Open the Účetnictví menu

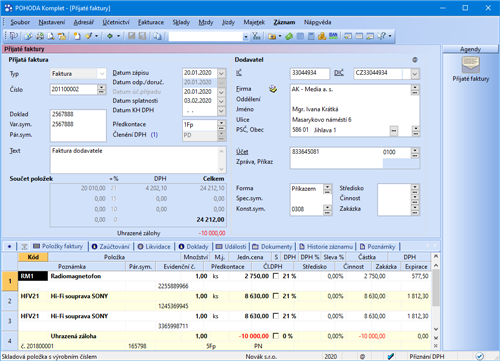coord(116,22)
